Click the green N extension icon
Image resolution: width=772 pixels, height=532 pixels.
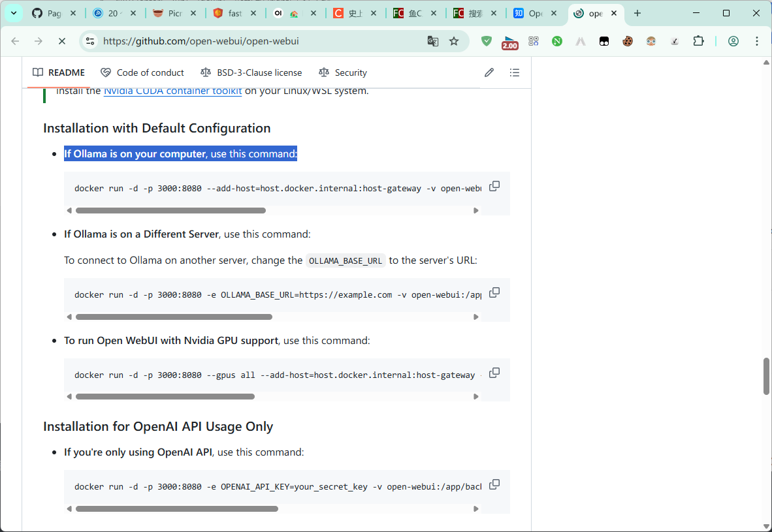click(x=557, y=41)
